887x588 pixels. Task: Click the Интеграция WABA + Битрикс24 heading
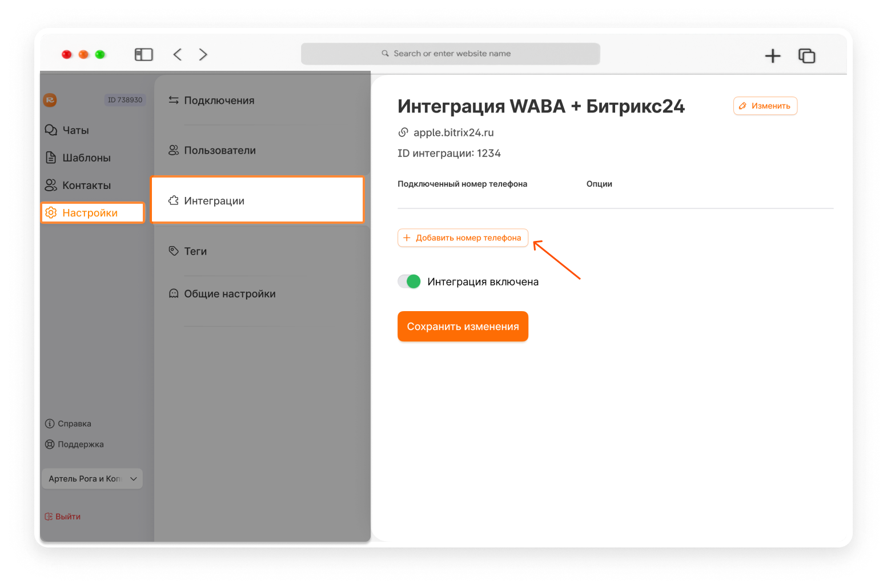541,106
